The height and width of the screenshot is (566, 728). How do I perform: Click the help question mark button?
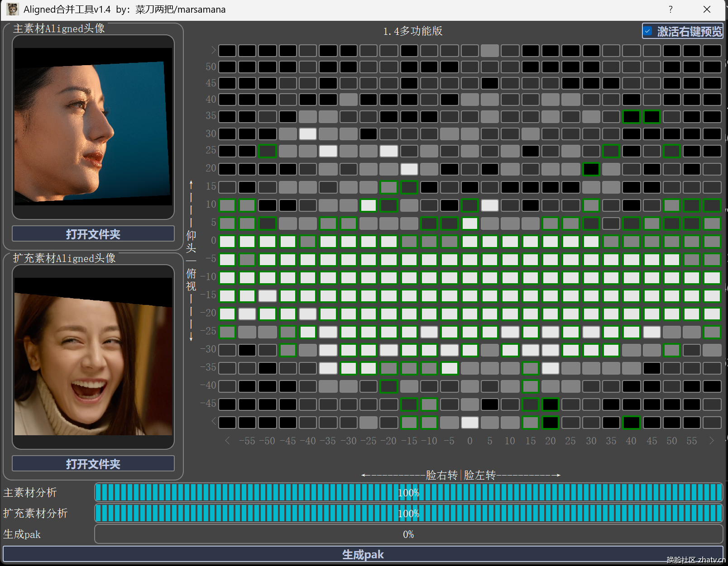pos(671,9)
